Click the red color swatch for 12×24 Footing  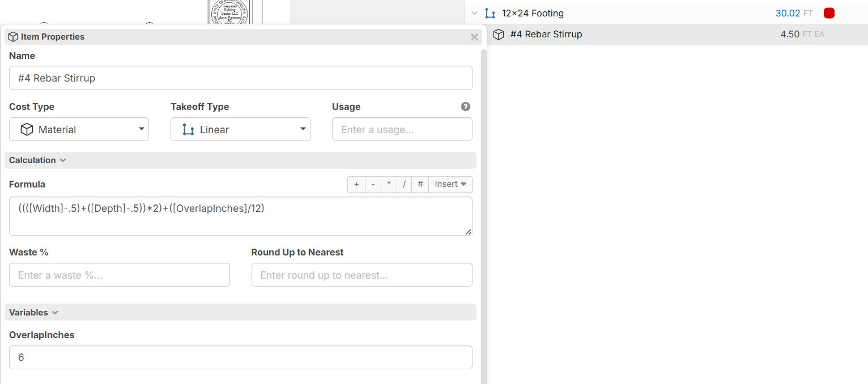click(829, 13)
